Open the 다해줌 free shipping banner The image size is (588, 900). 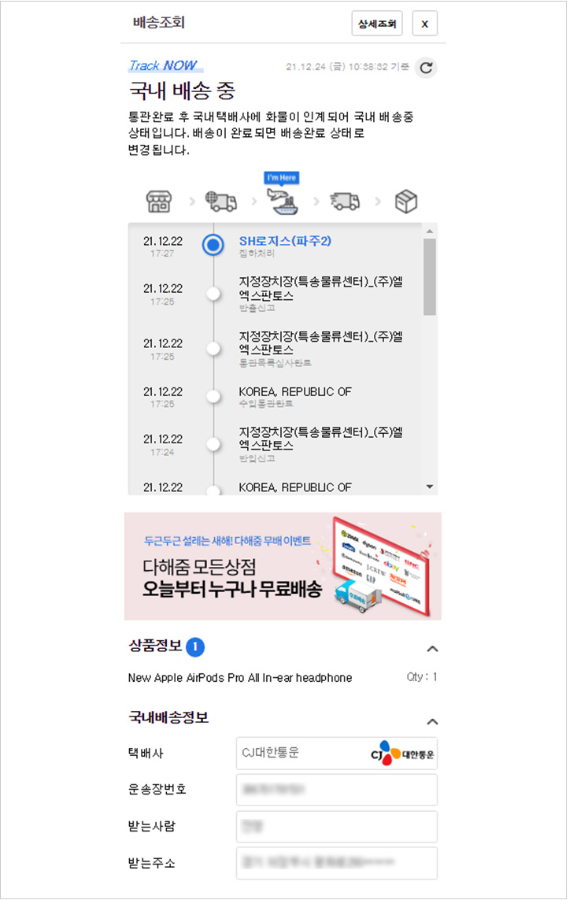pos(283,566)
